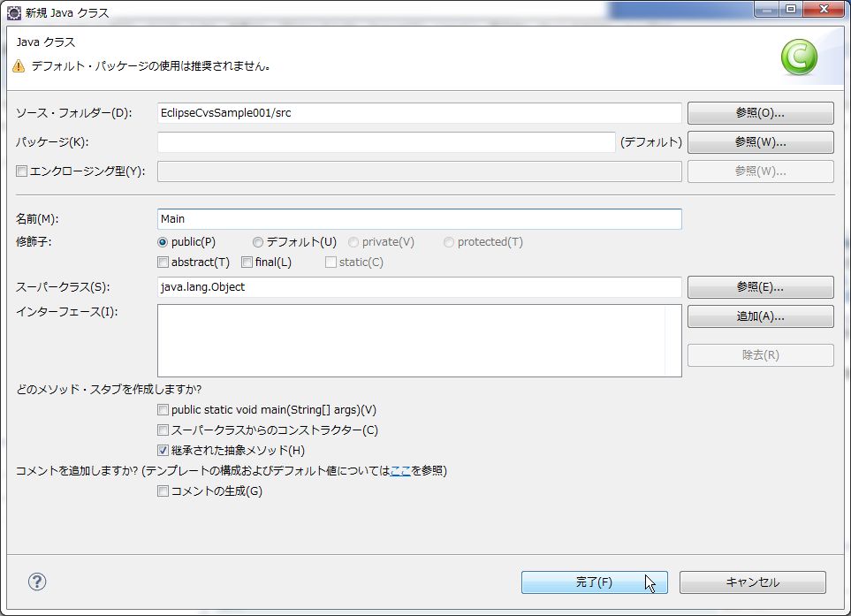Click 追加(A)... to add interface
The image size is (851, 616).
[x=760, y=316]
